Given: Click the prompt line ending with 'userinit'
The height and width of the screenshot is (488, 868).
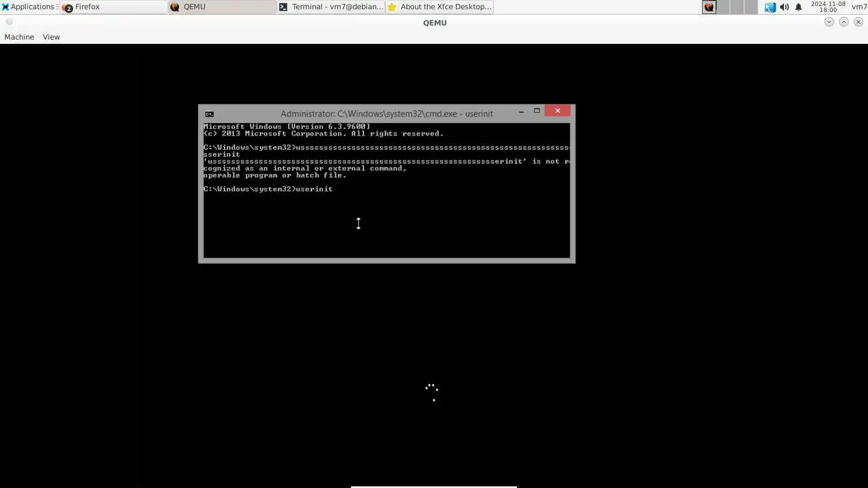Looking at the screenshot, I should (x=268, y=189).
